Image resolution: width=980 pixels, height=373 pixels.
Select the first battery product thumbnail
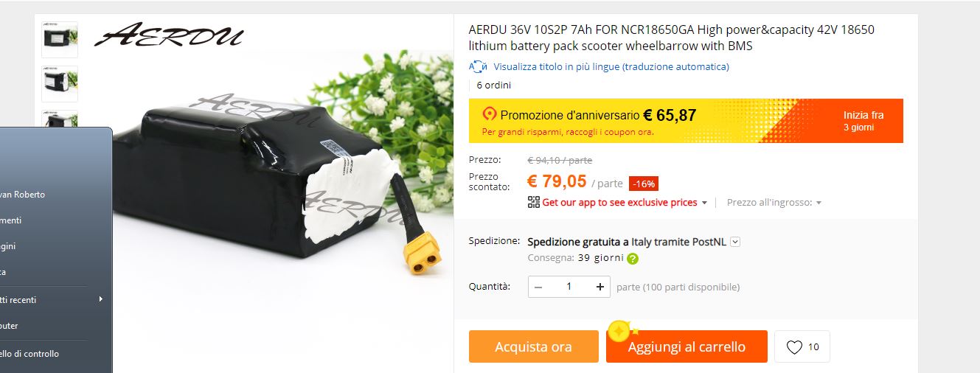click(60, 39)
